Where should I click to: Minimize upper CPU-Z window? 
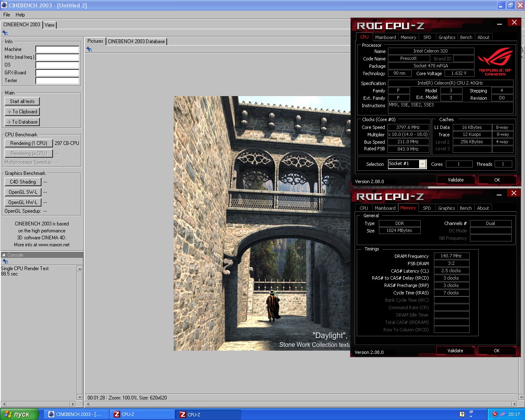[x=500, y=23]
